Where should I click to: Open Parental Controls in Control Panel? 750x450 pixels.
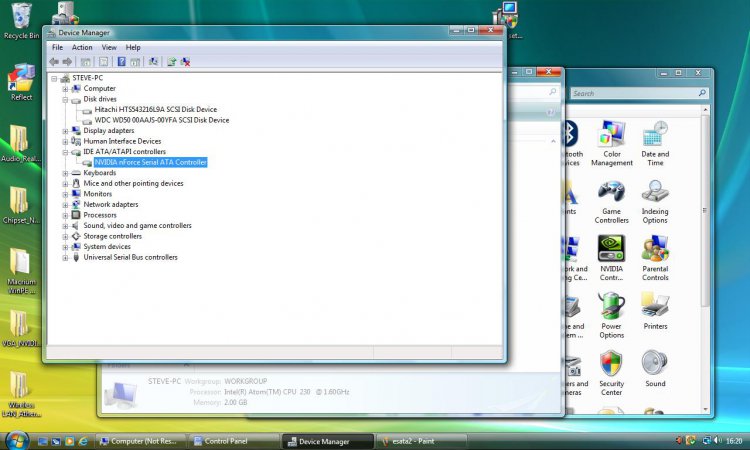pos(655,258)
